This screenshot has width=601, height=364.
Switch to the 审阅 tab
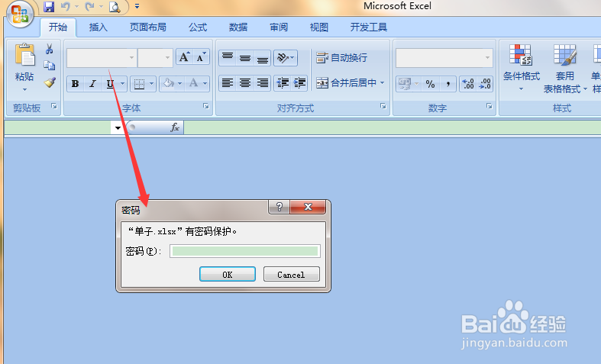click(x=279, y=27)
